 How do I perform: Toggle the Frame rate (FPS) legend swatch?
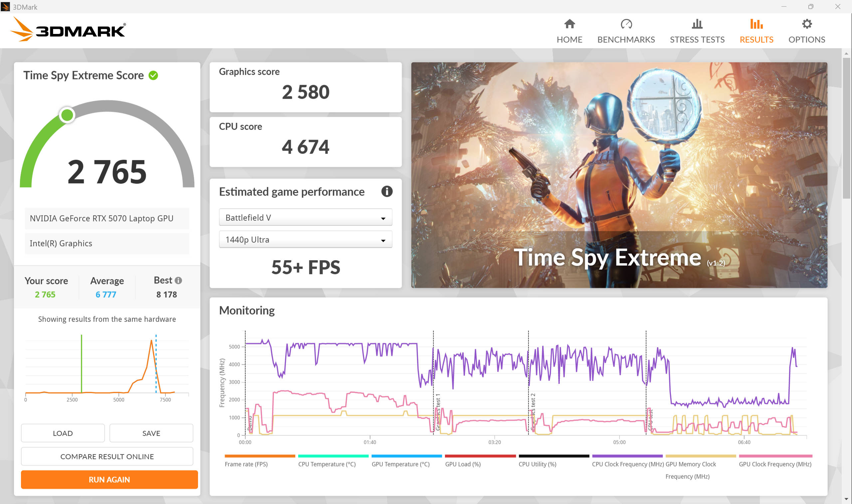(x=260, y=456)
